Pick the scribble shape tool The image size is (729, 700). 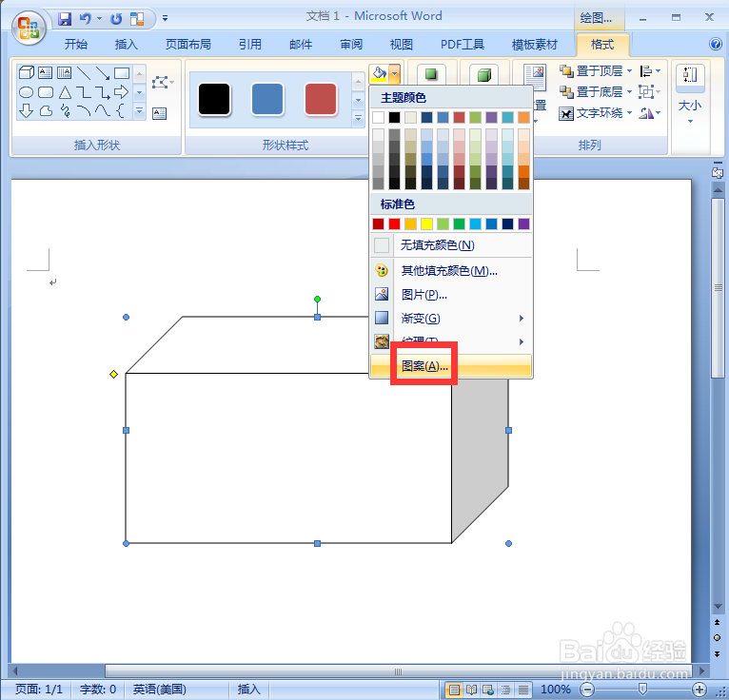coord(65,111)
